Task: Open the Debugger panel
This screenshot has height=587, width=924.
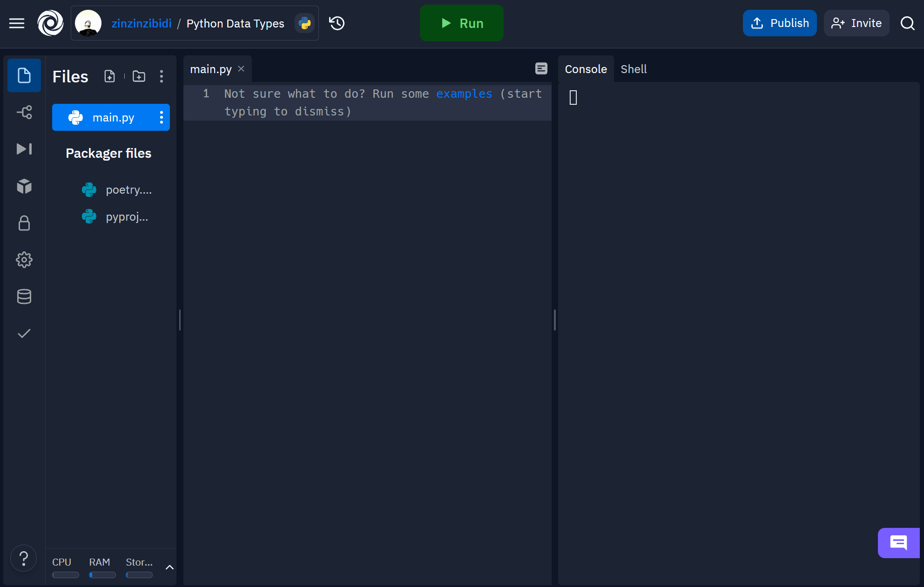Action: tap(24, 149)
